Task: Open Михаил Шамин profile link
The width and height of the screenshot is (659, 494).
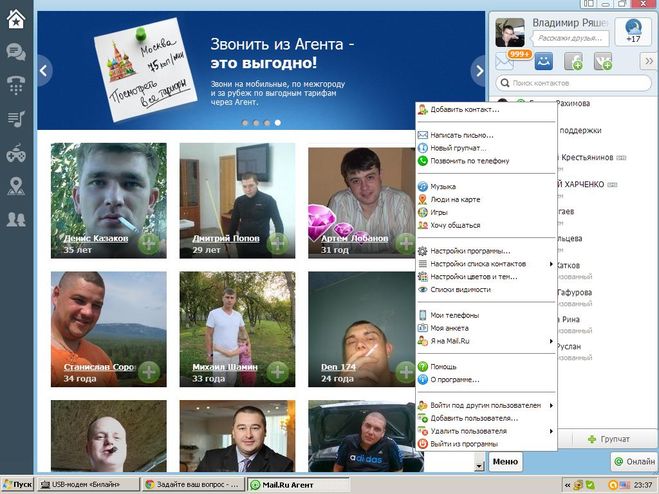Action: click(x=225, y=367)
